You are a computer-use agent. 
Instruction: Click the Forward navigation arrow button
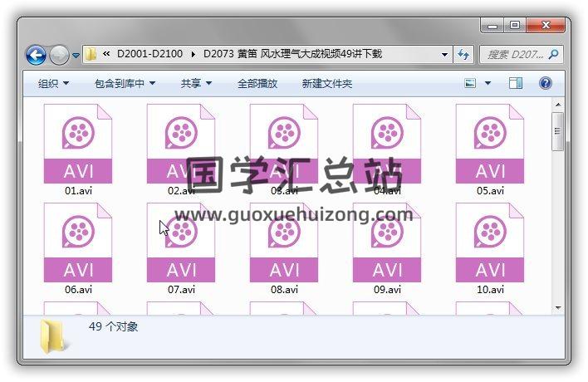click(59, 55)
